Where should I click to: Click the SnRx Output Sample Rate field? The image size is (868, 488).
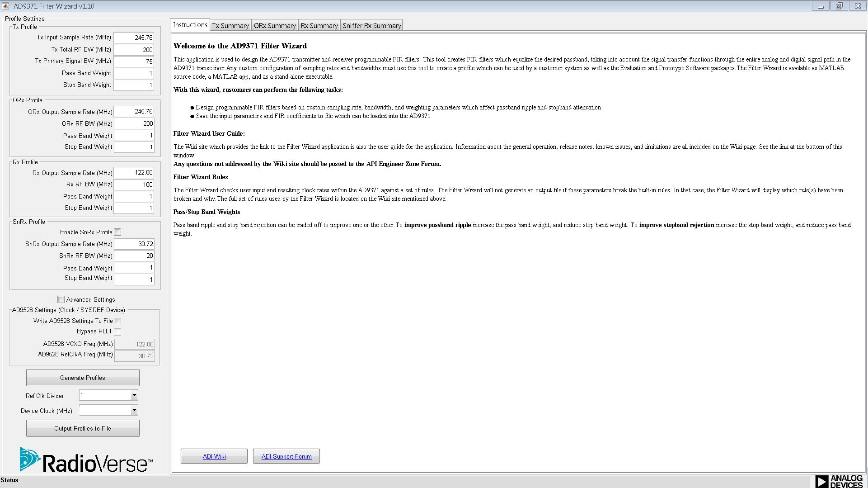coord(134,244)
